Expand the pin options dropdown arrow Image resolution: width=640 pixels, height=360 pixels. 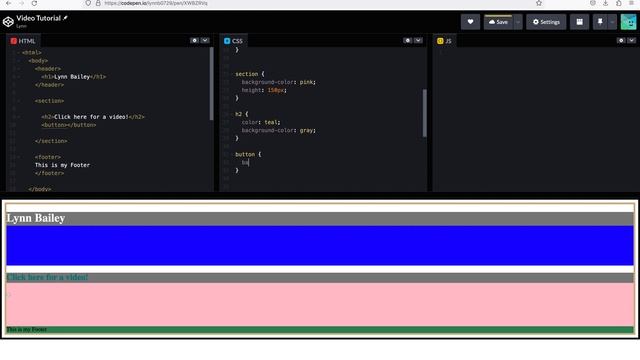pos(612,22)
